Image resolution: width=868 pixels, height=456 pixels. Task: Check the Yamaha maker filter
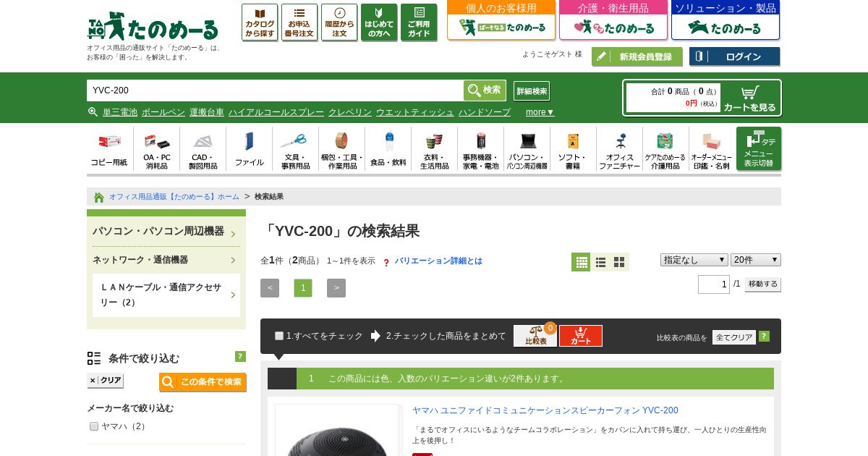94,426
